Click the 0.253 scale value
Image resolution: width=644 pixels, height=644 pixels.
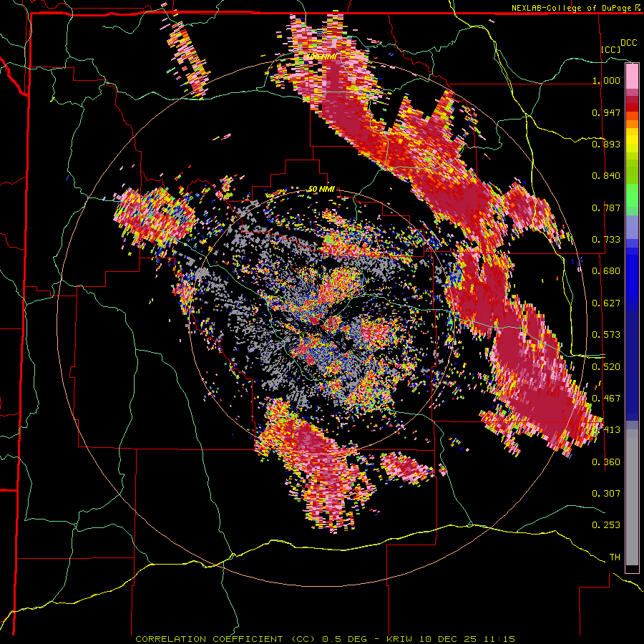606,525
